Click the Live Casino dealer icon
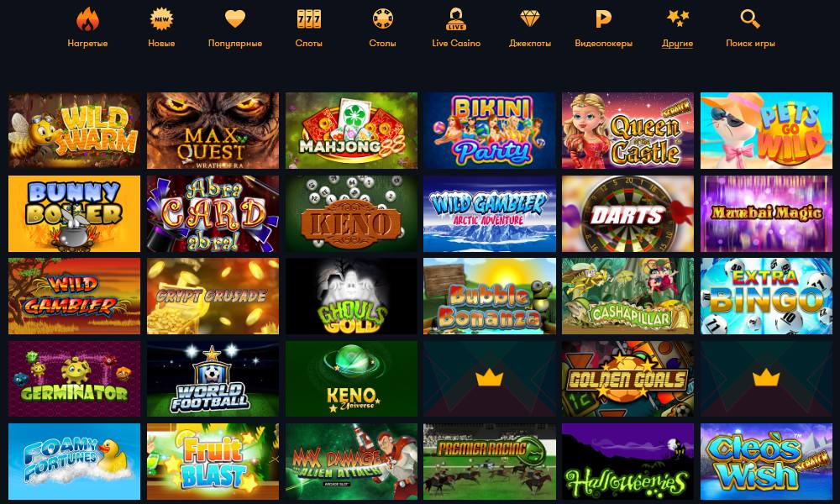 (x=456, y=19)
